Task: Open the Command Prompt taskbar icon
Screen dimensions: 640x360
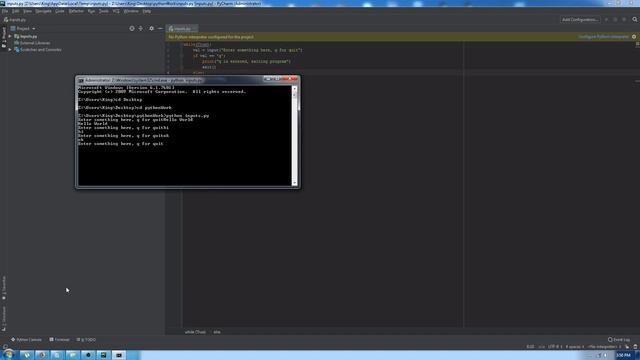Action: (119, 355)
